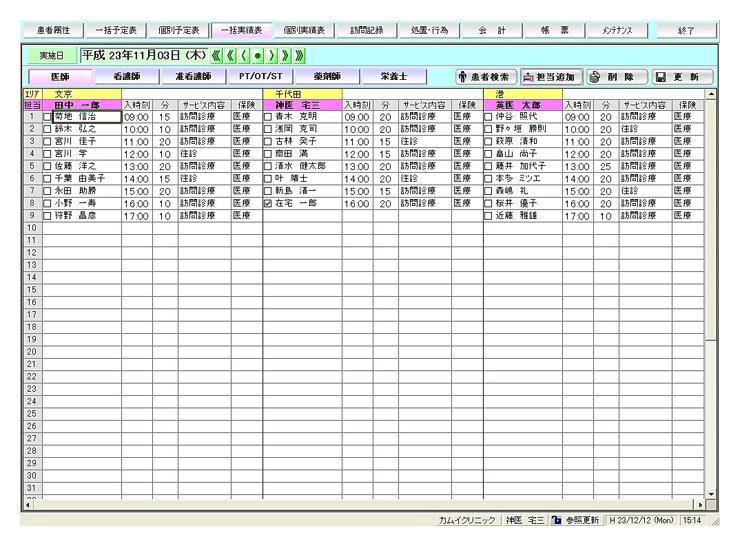Screen dimensions: 740x546
Task: Switch to 個別実績表 tab
Action: click(x=304, y=30)
